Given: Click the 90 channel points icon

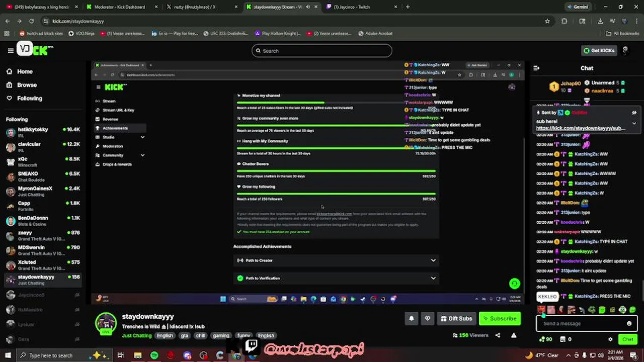Looking at the screenshot, I should coord(545,339).
